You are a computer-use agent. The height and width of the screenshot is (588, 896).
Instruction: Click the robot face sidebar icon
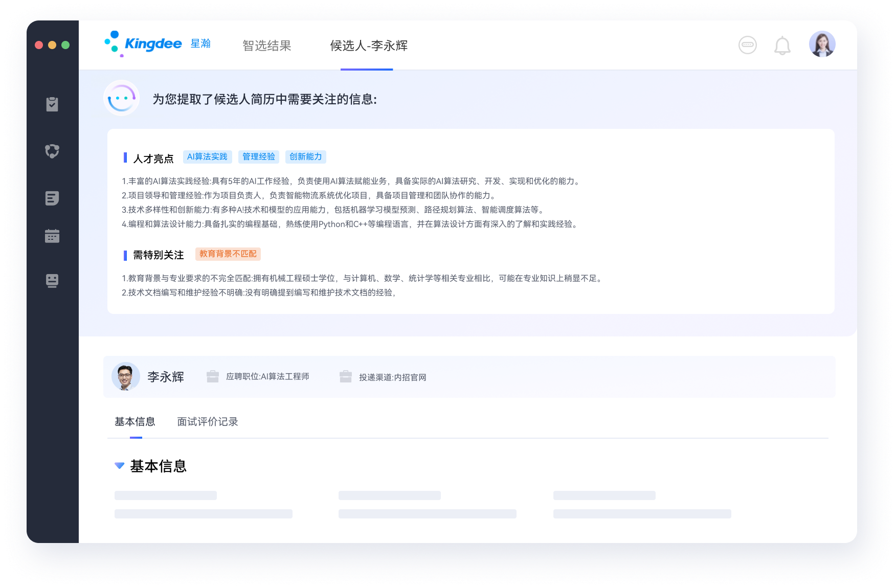point(52,281)
